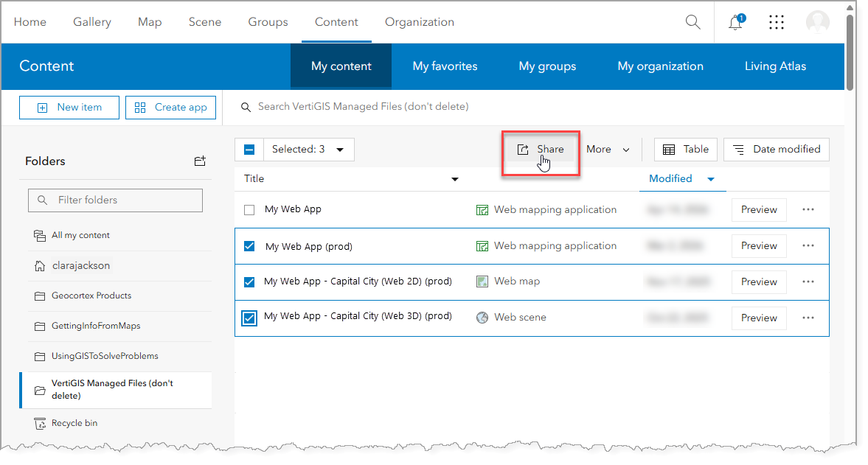Open the Content menu item
868x465 pixels.
coord(336,22)
